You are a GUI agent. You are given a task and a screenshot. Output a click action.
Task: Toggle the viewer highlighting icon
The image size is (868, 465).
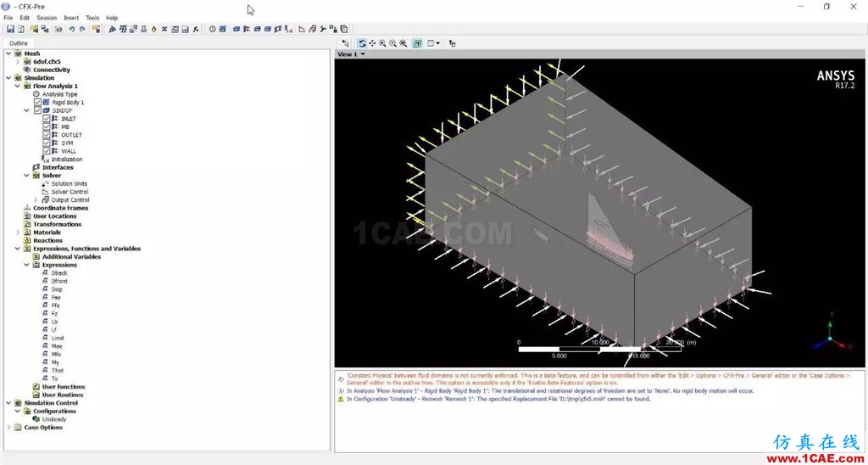(x=417, y=43)
